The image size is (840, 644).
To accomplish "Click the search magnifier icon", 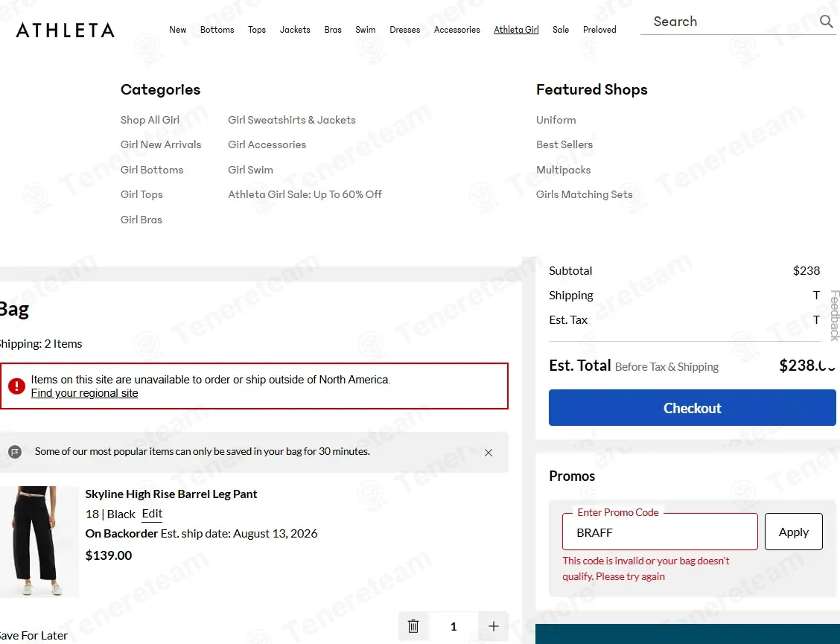I will click(x=826, y=22).
